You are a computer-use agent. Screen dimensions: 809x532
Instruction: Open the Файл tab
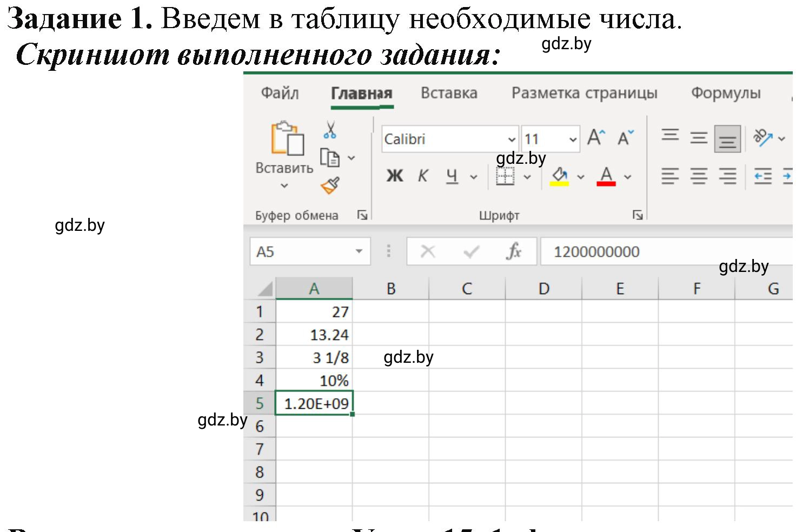[x=280, y=93]
